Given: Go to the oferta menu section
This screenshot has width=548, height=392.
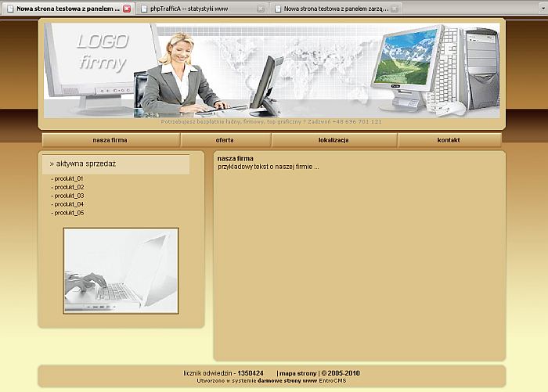Looking at the screenshot, I should pos(225,140).
